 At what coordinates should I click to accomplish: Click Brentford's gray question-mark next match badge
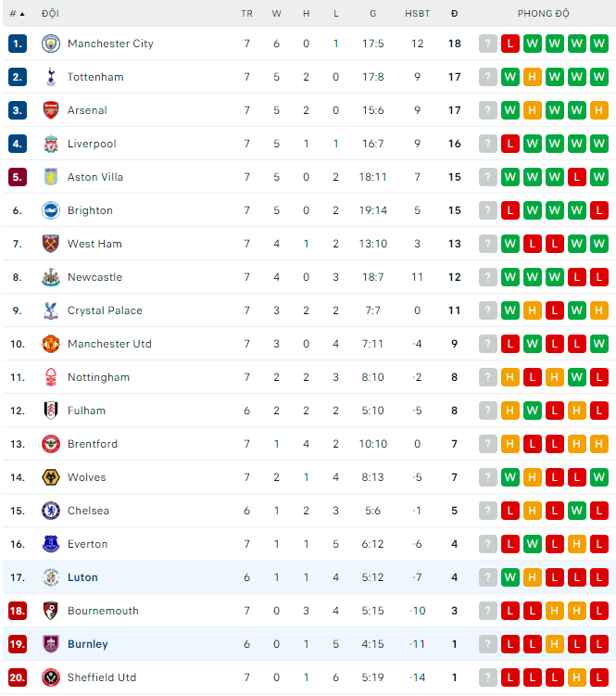tap(488, 444)
